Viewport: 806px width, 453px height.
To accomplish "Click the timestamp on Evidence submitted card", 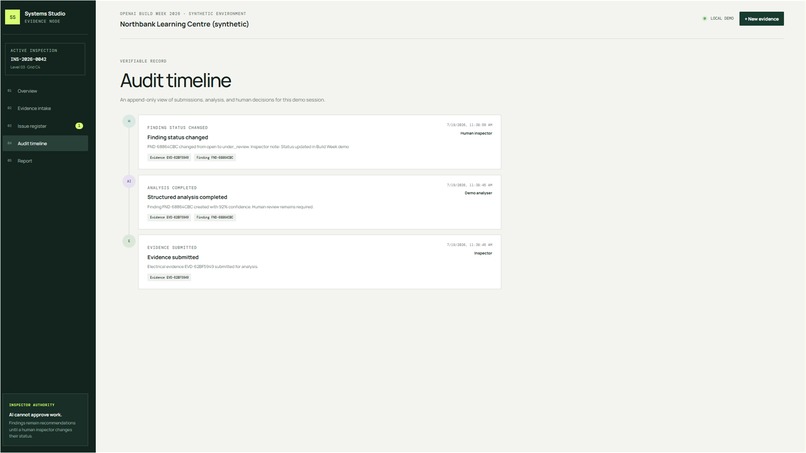I will 469,245.
